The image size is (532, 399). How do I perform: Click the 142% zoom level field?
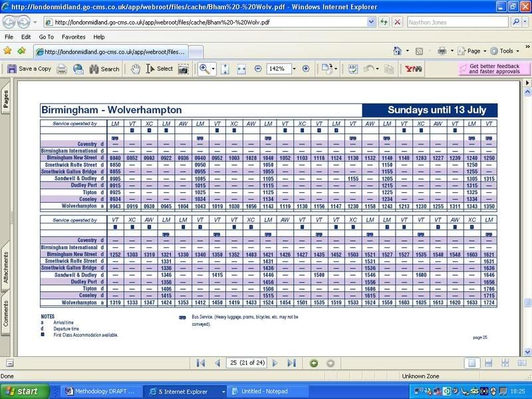279,69
